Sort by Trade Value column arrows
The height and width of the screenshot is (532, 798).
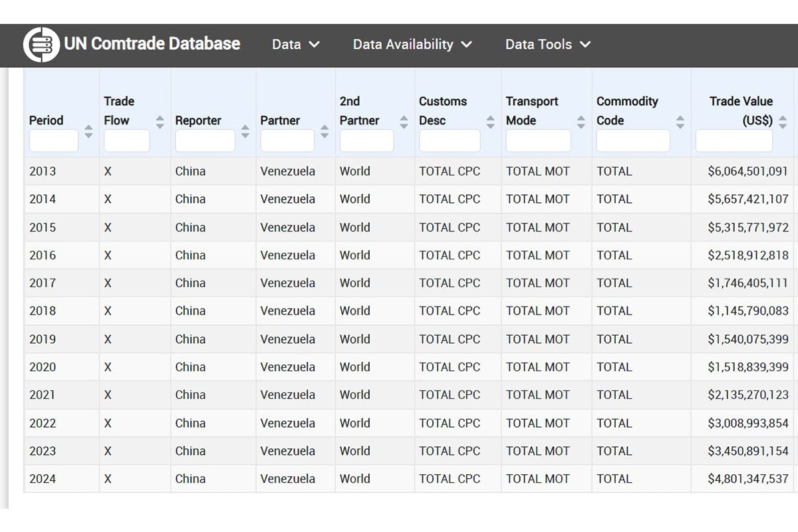pyautogui.click(x=783, y=122)
